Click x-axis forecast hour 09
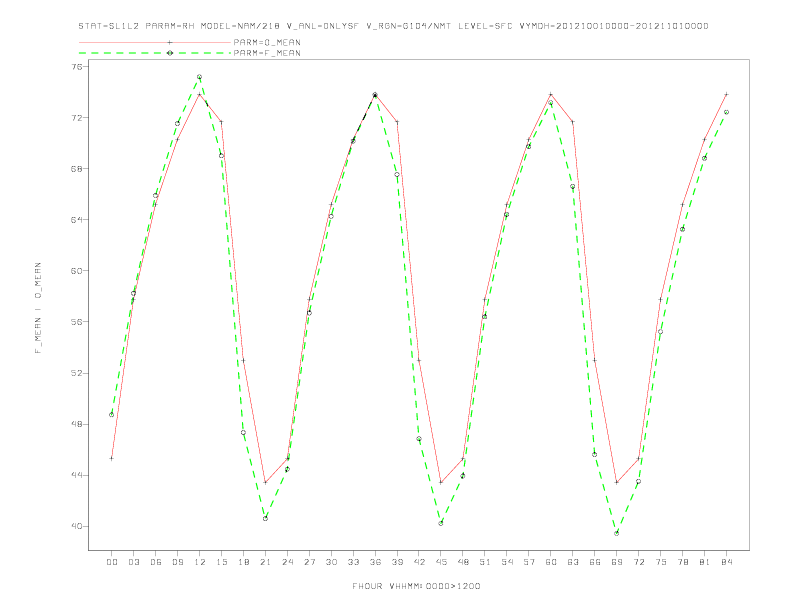The image size is (792, 612). (x=177, y=562)
